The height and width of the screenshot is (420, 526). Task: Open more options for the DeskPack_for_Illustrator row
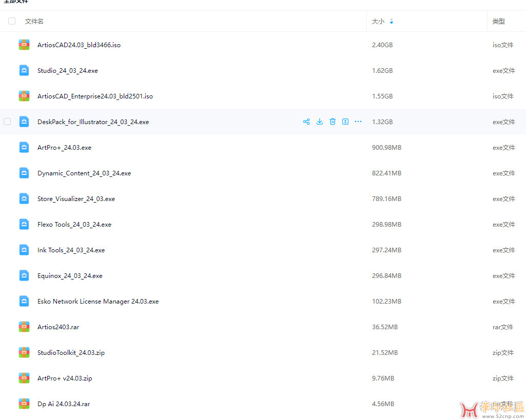pyautogui.click(x=358, y=122)
